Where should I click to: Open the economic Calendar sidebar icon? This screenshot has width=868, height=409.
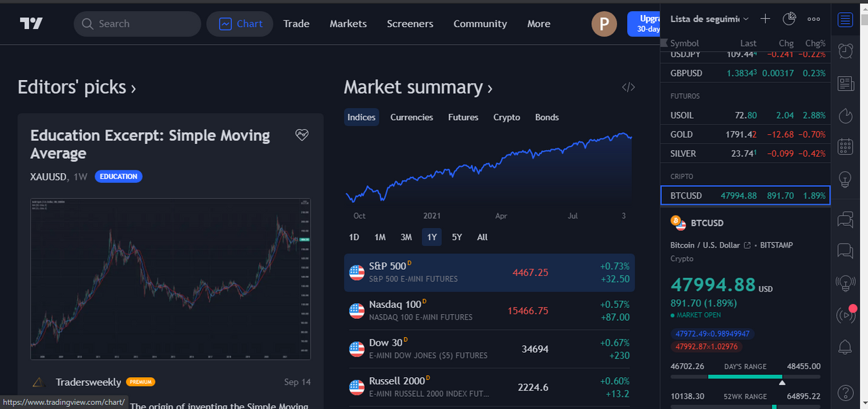pyautogui.click(x=845, y=147)
